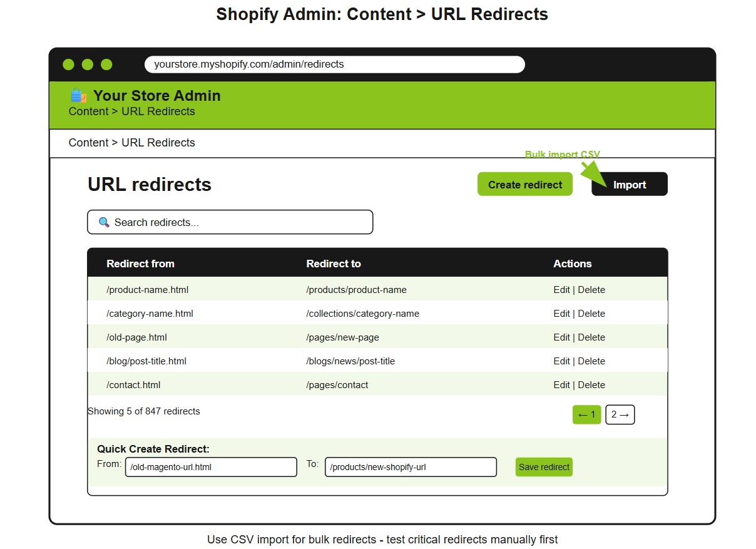Screen dimensions: 756x549
Task: Select the /blog/post-title.html cell
Action: point(146,361)
